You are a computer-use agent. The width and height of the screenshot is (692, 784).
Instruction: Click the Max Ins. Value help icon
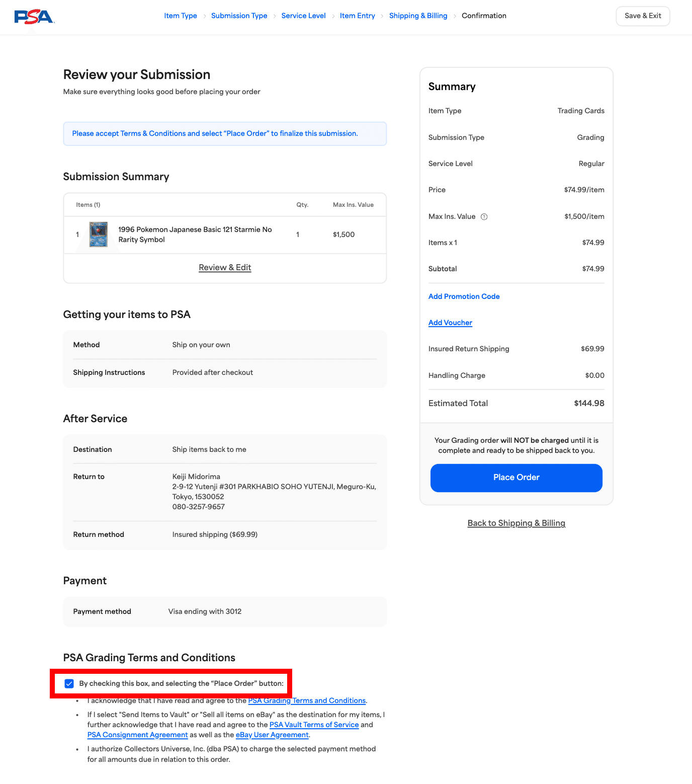[484, 217]
